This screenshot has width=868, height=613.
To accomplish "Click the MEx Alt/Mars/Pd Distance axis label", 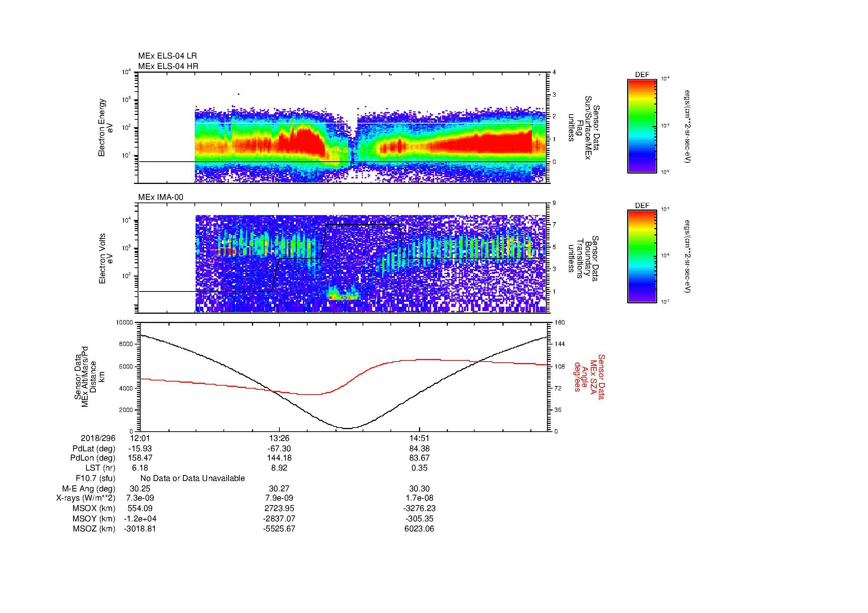I will pos(89,376).
